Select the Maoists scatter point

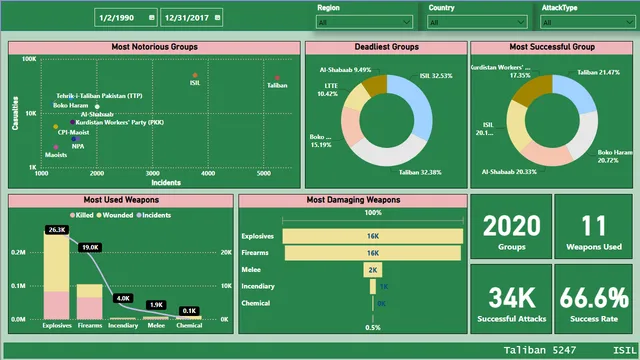56,147
